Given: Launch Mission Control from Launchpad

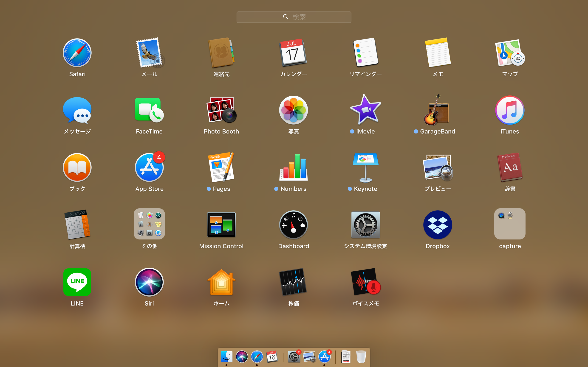Looking at the screenshot, I should pyautogui.click(x=221, y=225).
